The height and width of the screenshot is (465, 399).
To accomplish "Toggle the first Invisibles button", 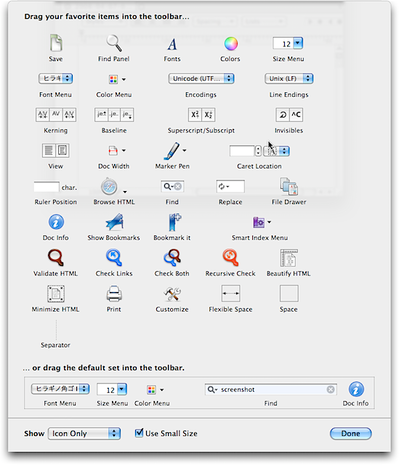I will point(283,115).
